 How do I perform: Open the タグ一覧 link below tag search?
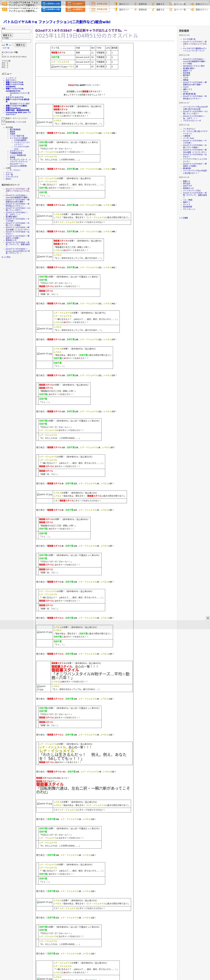pos(6,48)
